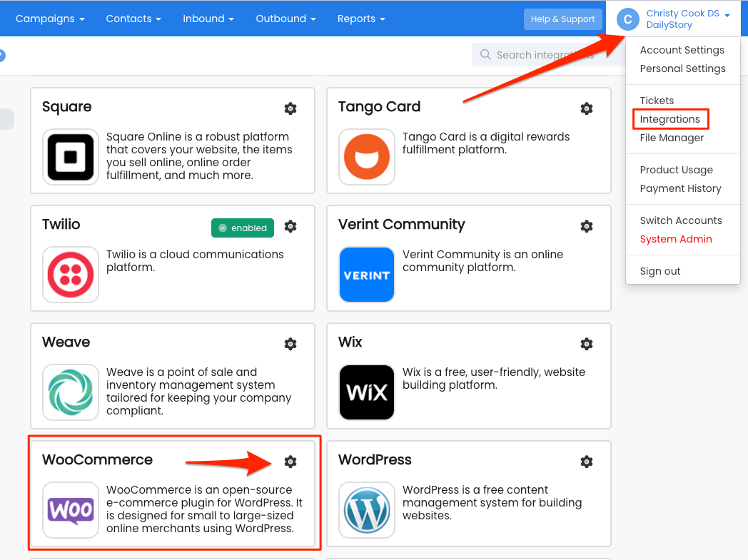Select Integrations in the user menu

tap(669, 119)
